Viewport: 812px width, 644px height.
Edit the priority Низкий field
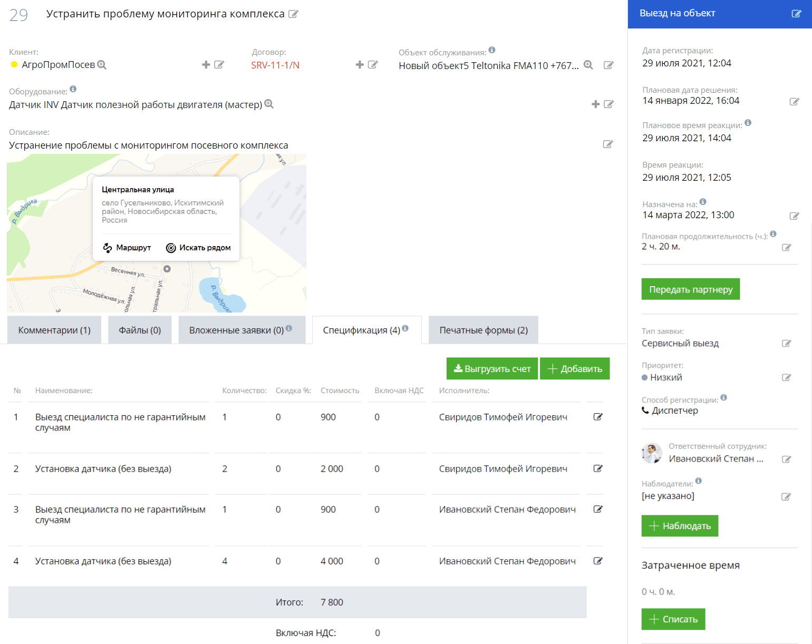coord(786,377)
